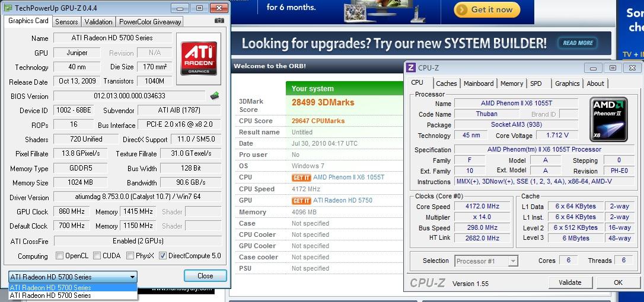Click the 28499 3DMarks score text
The height and width of the screenshot is (302, 644).
323,102
